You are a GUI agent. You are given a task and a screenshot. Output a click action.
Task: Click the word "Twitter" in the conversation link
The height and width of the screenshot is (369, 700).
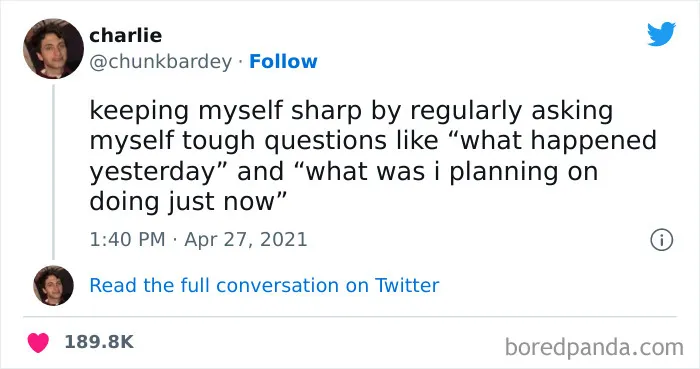[x=407, y=286]
